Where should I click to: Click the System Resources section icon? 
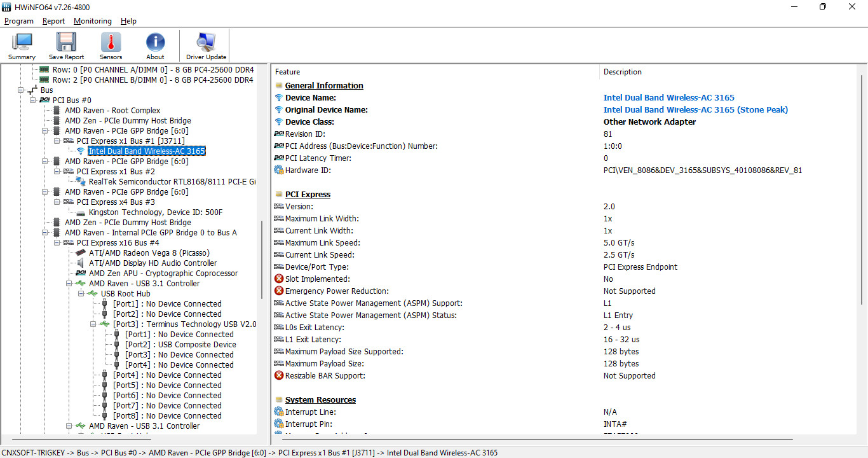click(x=278, y=400)
